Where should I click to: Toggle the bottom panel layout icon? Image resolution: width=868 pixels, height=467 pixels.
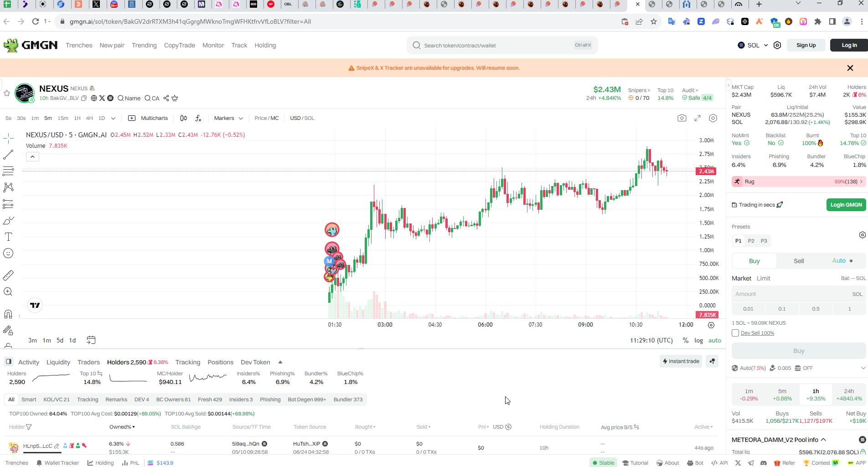point(9,362)
